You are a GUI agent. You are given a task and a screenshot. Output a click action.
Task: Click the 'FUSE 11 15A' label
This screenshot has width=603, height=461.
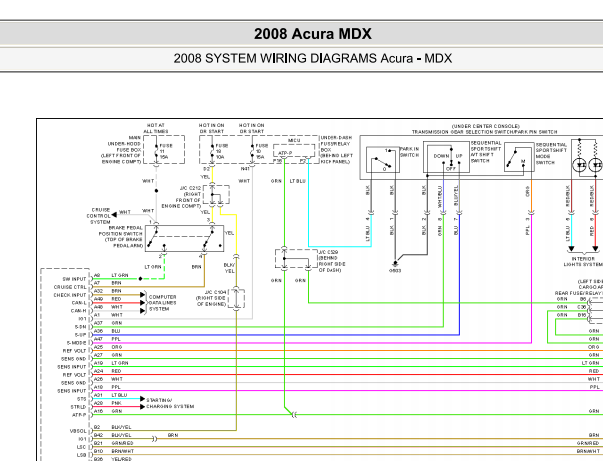pyautogui.click(x=165, y=151)
